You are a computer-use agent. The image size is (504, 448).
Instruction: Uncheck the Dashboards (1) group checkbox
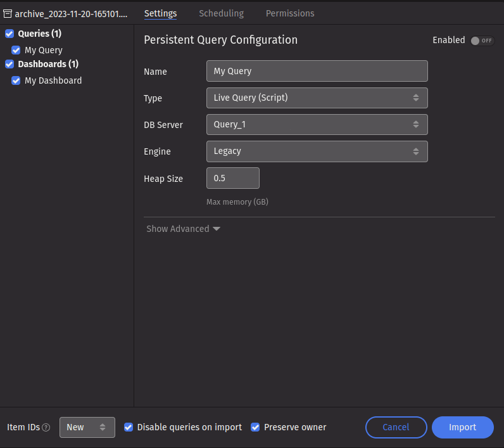pyautogui.click(x=9, y=64)
